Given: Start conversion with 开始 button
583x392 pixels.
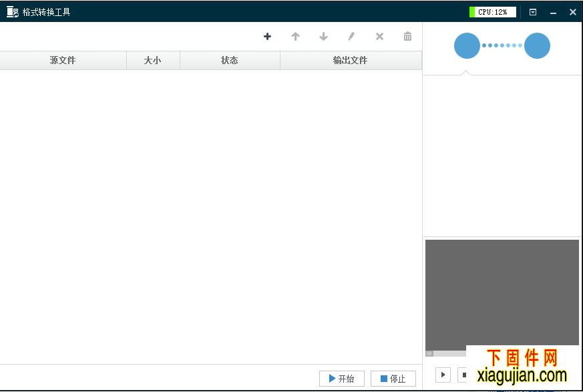Looking at the screenshot, I should click(342, 379).
